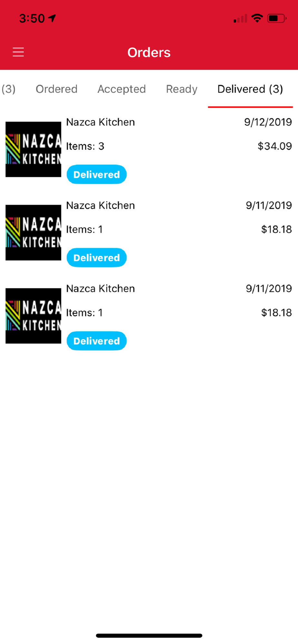Tap the $34.09 order total
298x644 pixels.
click(274, 146)
